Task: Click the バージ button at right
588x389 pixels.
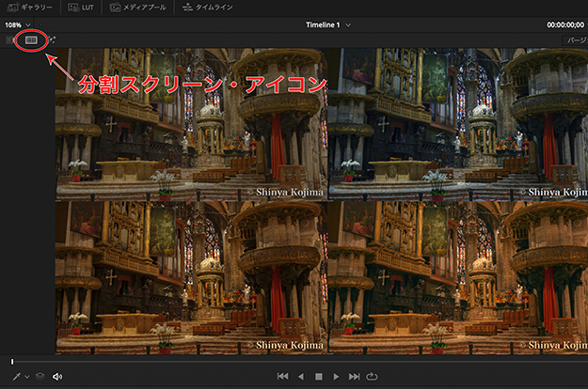Action: 576,40
